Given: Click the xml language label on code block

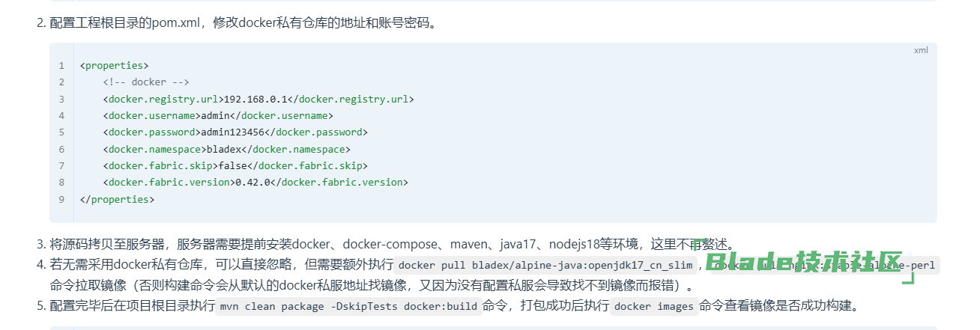Looking at the screenshot, I should coord(920,50).
